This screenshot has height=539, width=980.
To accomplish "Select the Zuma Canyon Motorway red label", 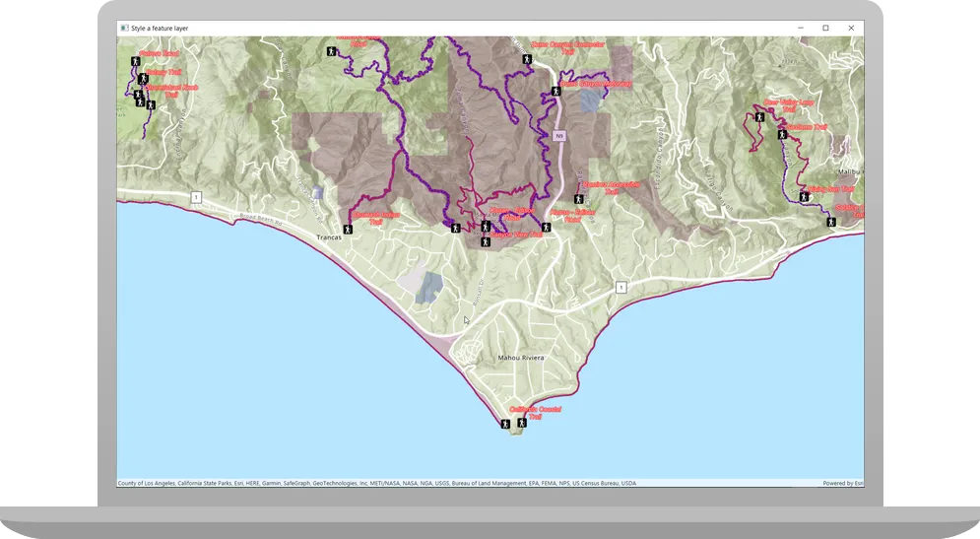I will pyautogui.click(x=596, y=83).
